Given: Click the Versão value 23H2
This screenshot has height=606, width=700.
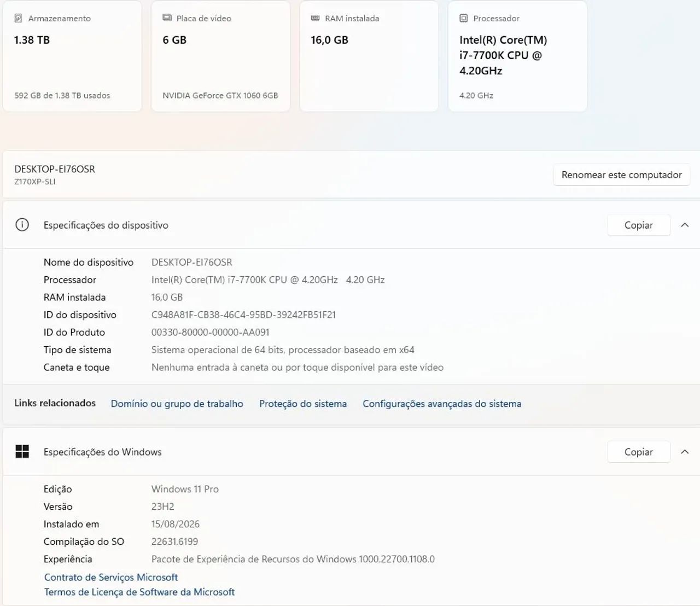Looking at the screenshot, I should point(162,506).
